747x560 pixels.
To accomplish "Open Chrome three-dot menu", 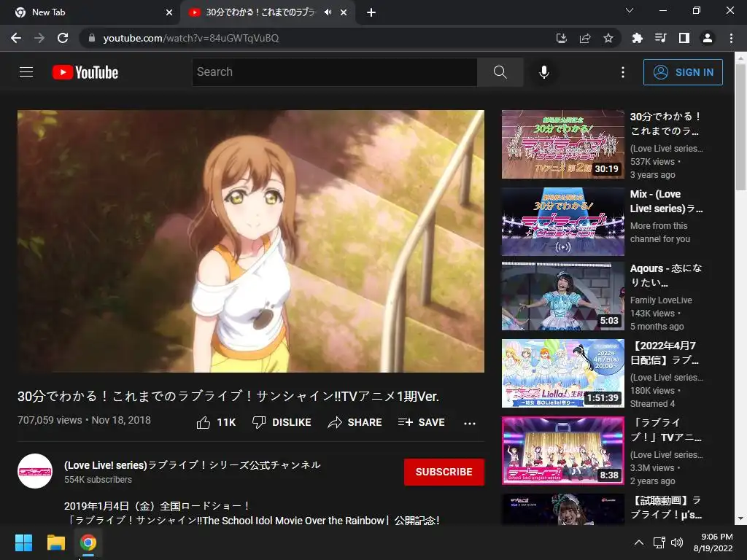I will (x=731, y=38).
